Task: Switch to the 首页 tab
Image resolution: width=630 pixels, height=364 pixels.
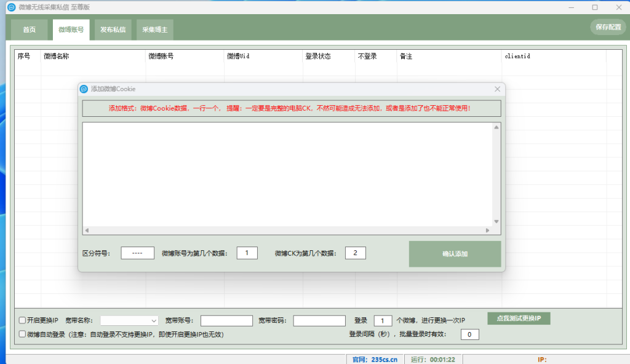Action: 29,30
